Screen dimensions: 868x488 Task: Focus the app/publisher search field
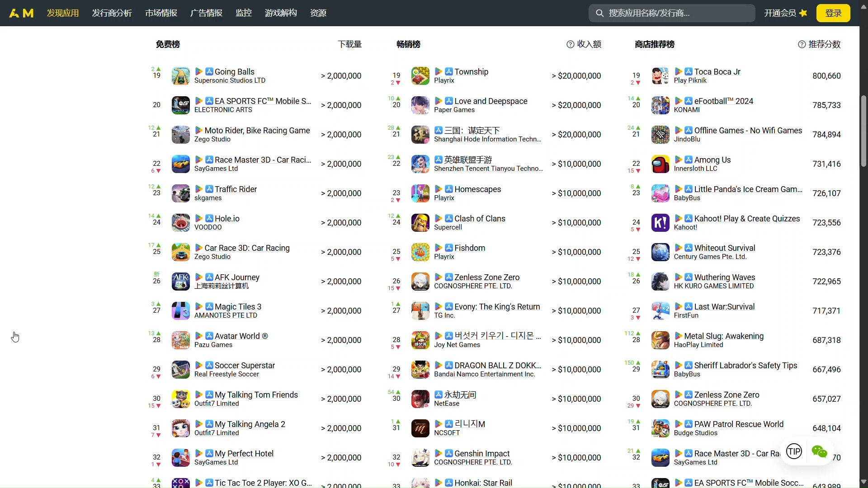pyautogui.click(x=672, y=13)
